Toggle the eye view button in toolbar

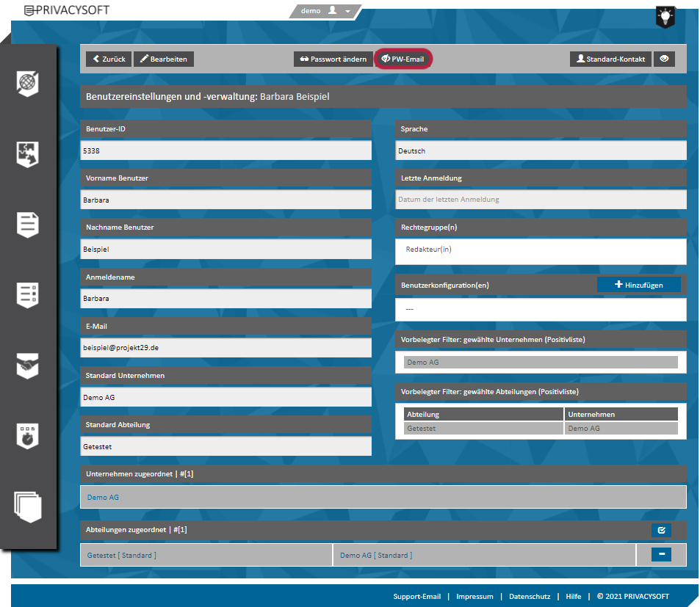(x=664, y=59)
